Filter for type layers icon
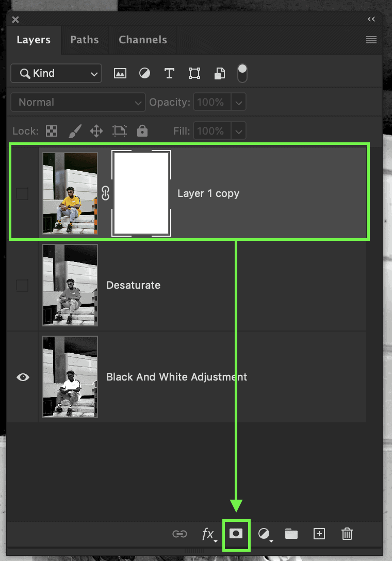 click(x=169, y=73)
